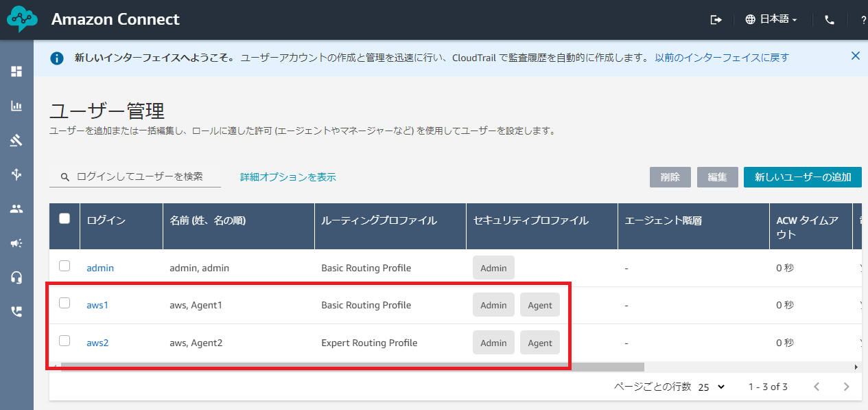Click the scrollbar right arrow

point(856,367)
